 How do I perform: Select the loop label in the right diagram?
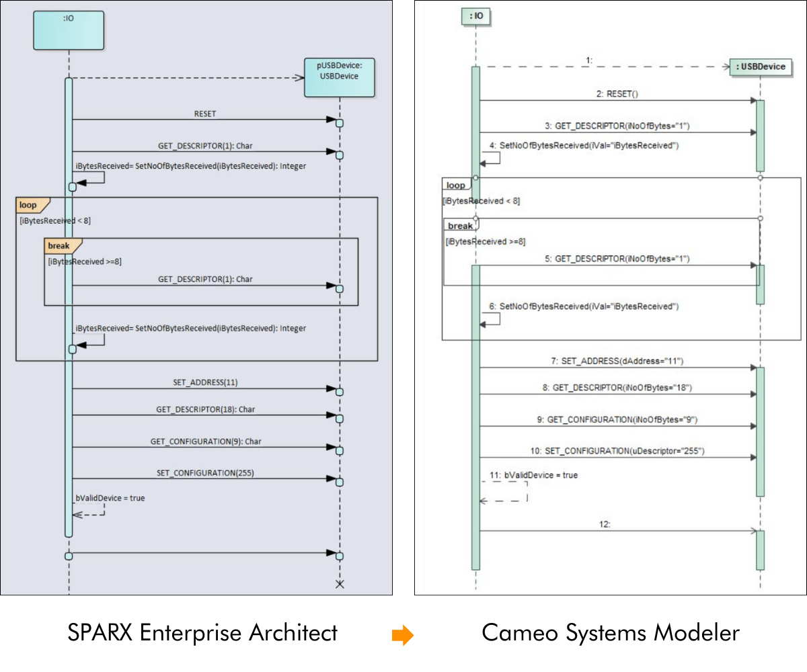[457, 185]
